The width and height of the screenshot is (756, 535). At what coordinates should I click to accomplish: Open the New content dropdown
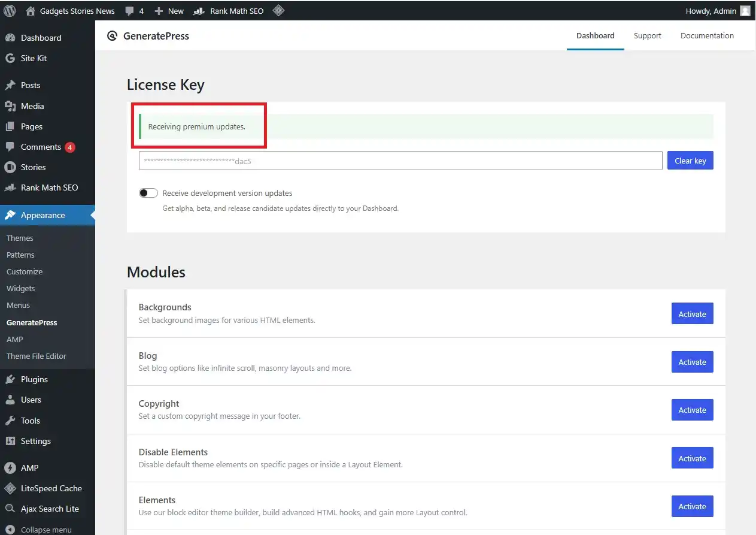click(x=169, y=11)
